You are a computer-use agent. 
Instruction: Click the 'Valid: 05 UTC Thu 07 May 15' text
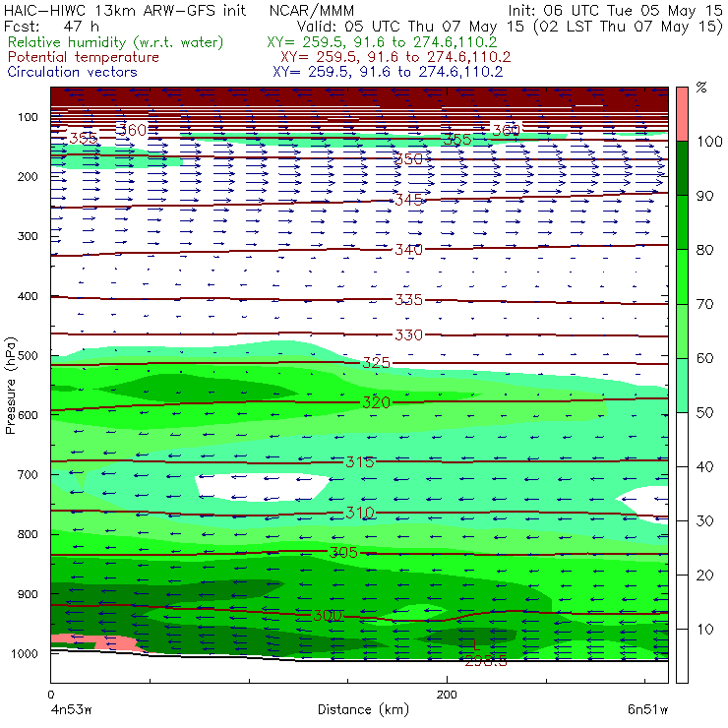click(x=412, y=27)
